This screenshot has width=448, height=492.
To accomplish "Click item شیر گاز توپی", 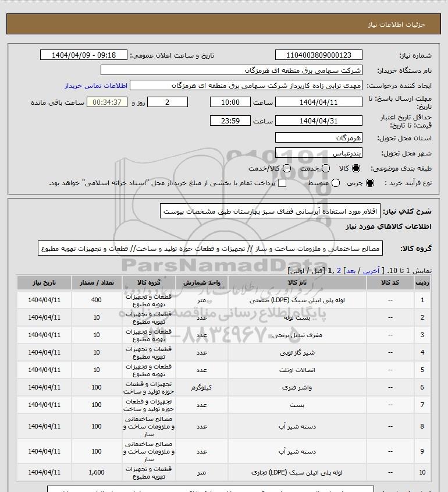I will (297, 353).
